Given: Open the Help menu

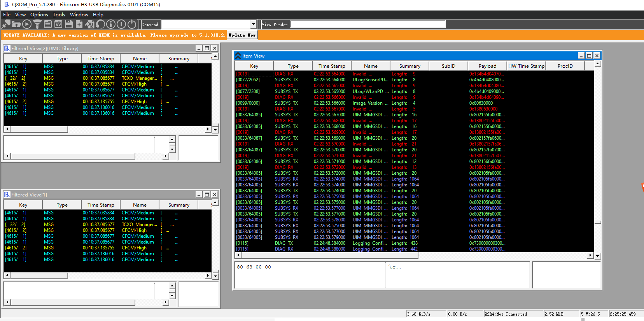Looking at the screenshot, I should 98,15.
